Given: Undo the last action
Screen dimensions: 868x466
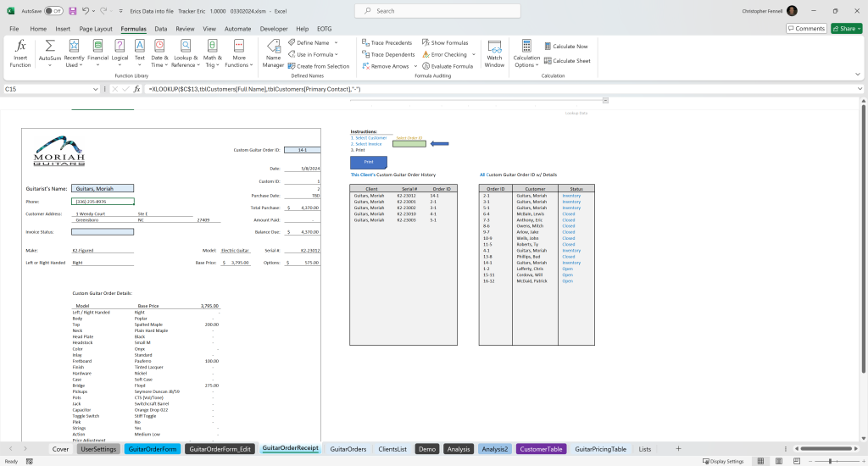Looking at the screenshot, I should coord(86,11).
